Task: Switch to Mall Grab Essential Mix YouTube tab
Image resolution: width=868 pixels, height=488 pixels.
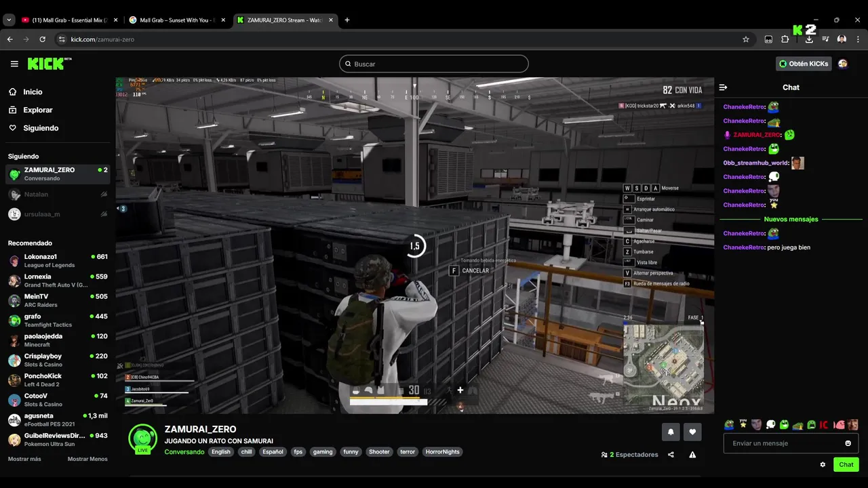Action: click(69, 20)
